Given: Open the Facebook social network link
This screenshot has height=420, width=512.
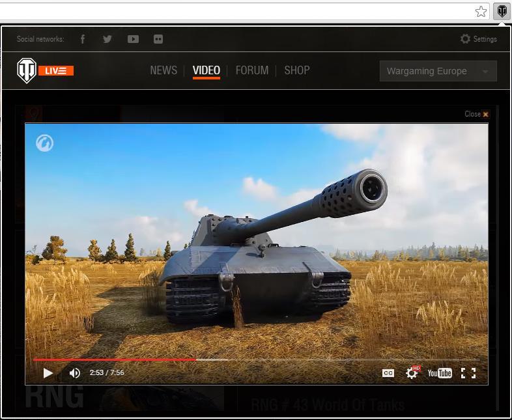Looking at the screenshot, I should pyautogui.click(x=83, y=39).
